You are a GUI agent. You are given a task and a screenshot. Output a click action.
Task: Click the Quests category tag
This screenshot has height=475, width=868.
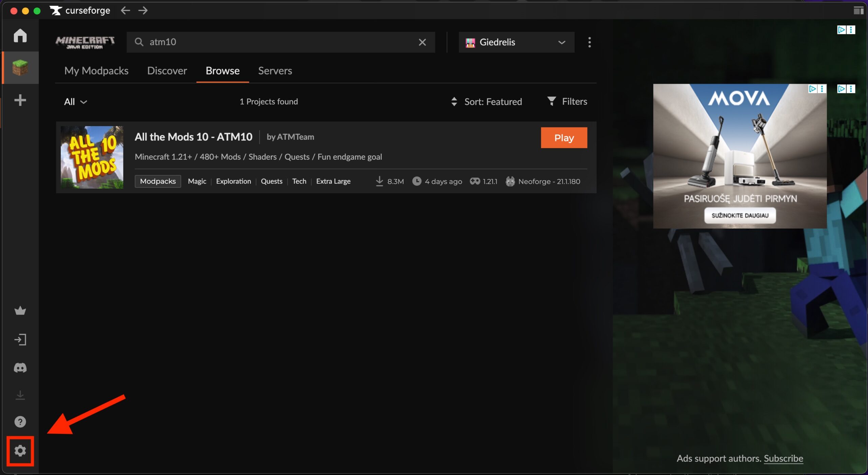point(272,181)
